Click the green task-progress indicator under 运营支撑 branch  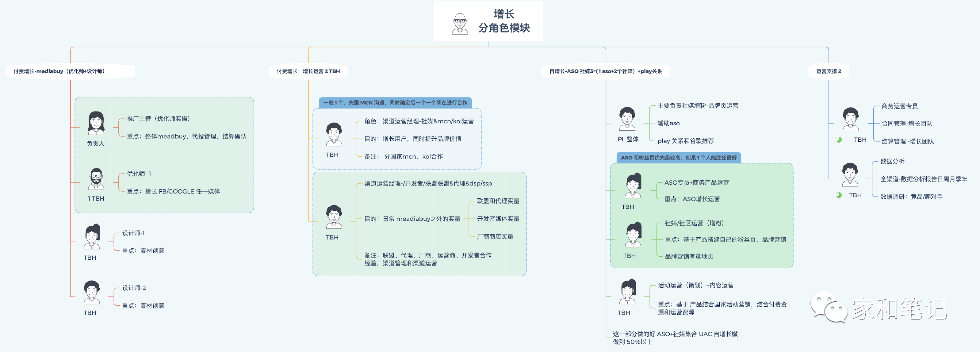(839, 140)
